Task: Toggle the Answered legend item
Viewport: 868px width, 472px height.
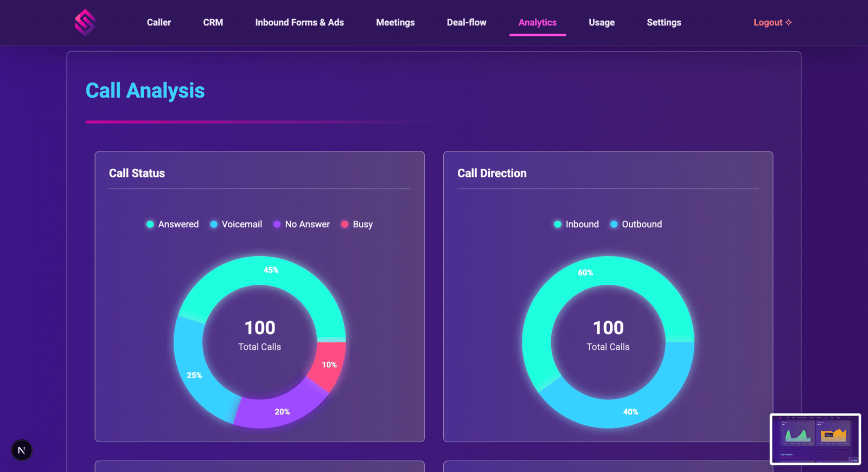Action: point(173,224)
